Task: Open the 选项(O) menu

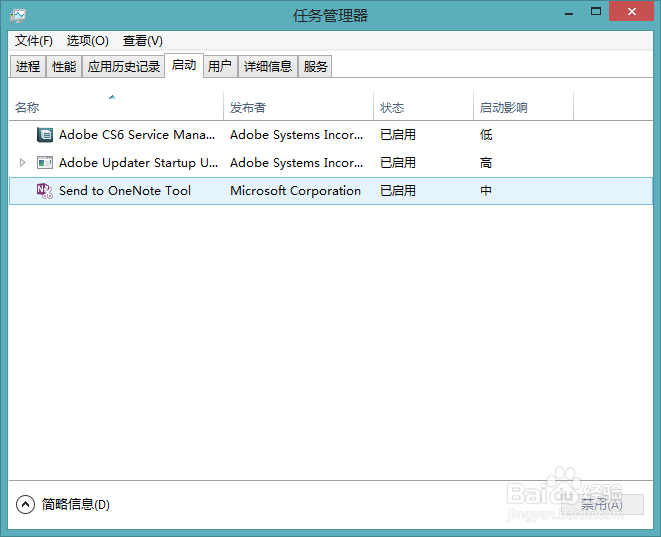Action: (x=88, y=41)
